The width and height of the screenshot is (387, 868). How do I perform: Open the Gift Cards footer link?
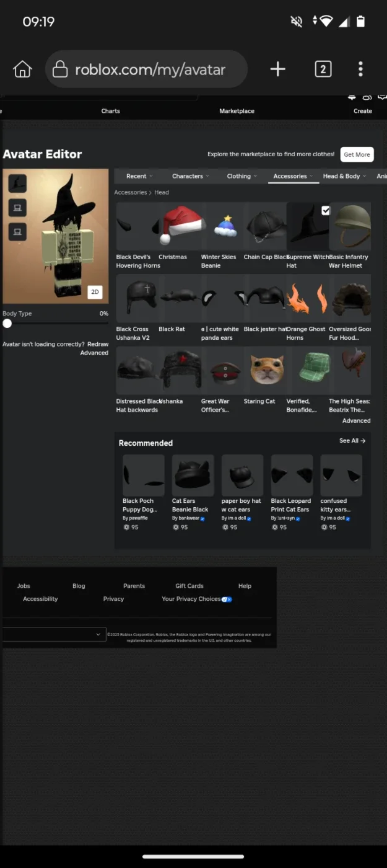(x=189, y=586)
